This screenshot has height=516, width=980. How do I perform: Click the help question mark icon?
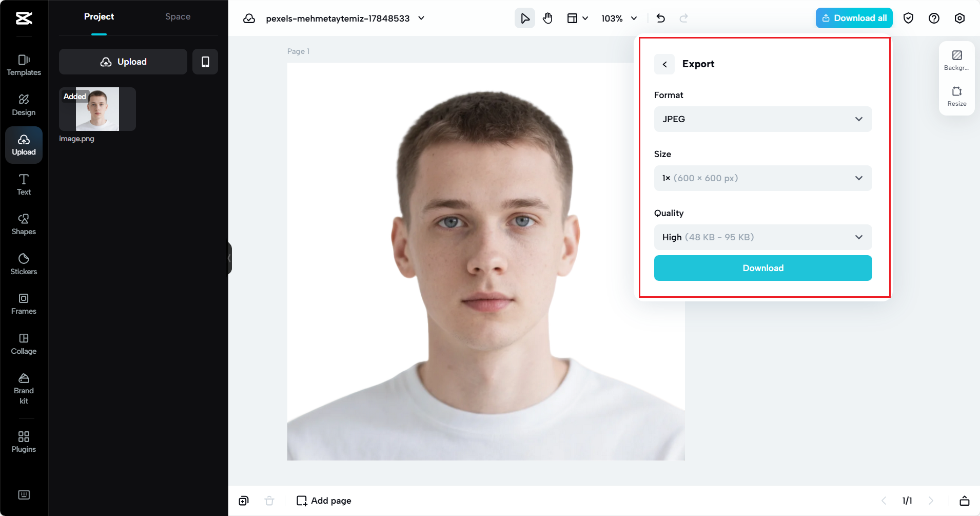click(x=934, y=18)
